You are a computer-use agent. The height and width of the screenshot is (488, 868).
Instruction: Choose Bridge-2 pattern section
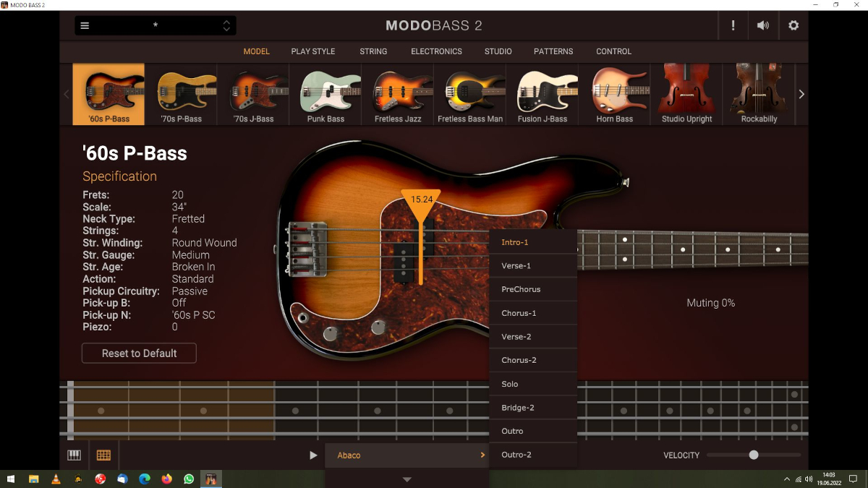click(533, 408)
